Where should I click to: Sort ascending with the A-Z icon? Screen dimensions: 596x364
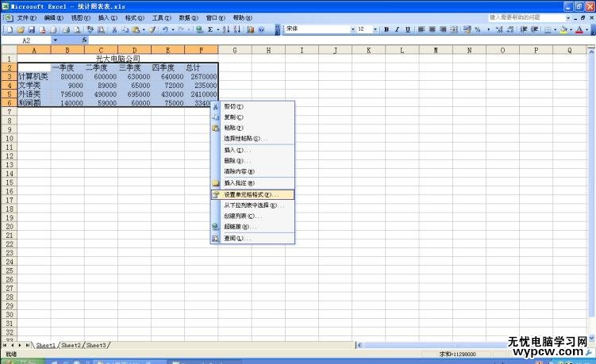point(225,29)
